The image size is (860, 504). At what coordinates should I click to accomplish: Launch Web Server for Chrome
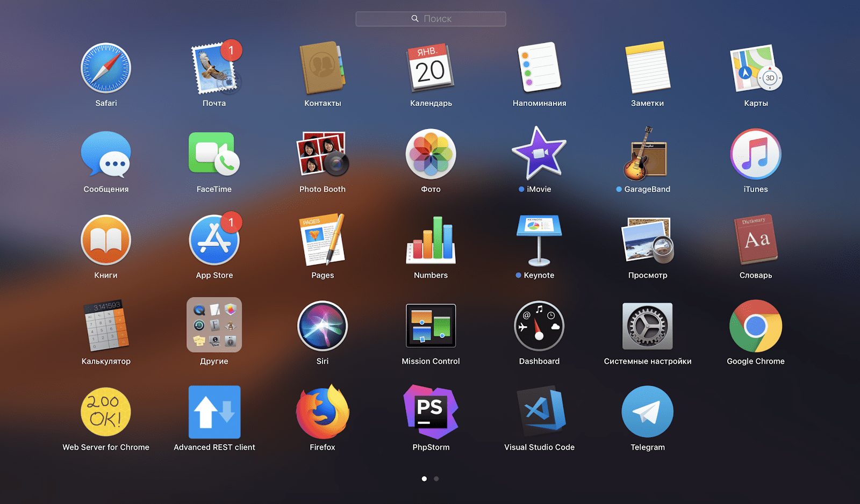click(x=106, y=412)
